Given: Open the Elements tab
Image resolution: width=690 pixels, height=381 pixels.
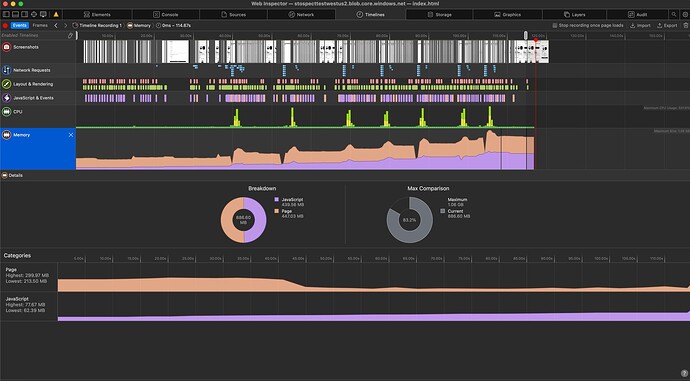Looking at the screenshot, I should click(97, 15).
